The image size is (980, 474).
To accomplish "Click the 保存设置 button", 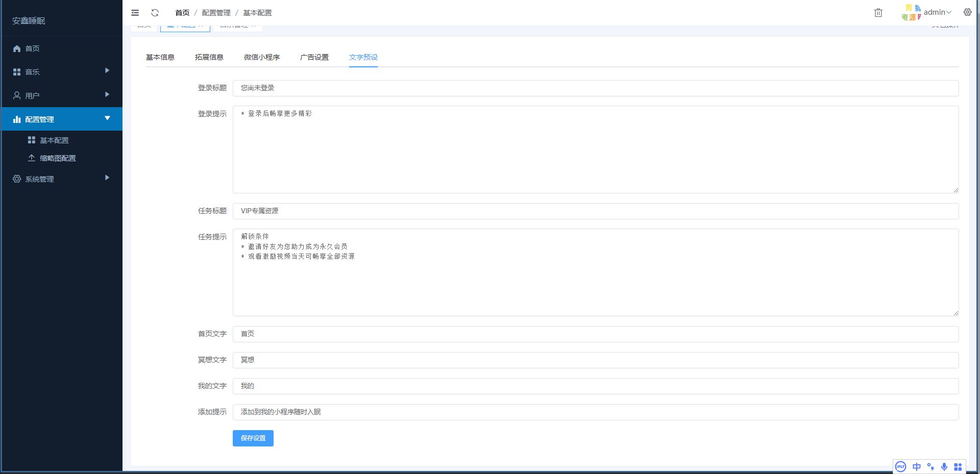I will pyautogui.click(x=253, y=438).
